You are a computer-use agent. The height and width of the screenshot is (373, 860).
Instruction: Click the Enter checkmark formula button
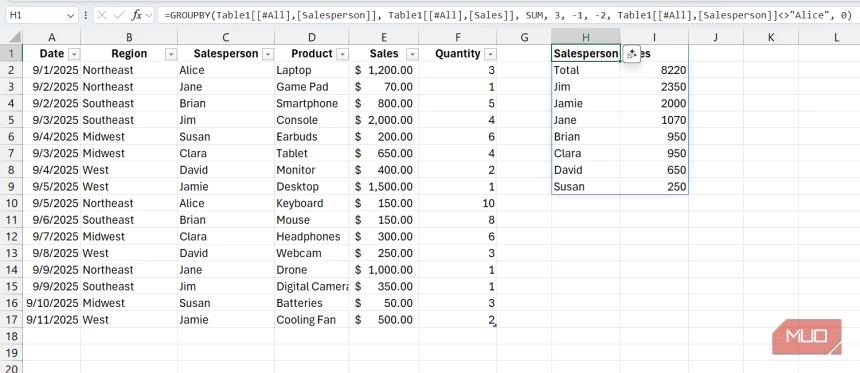tap(119, 15)
